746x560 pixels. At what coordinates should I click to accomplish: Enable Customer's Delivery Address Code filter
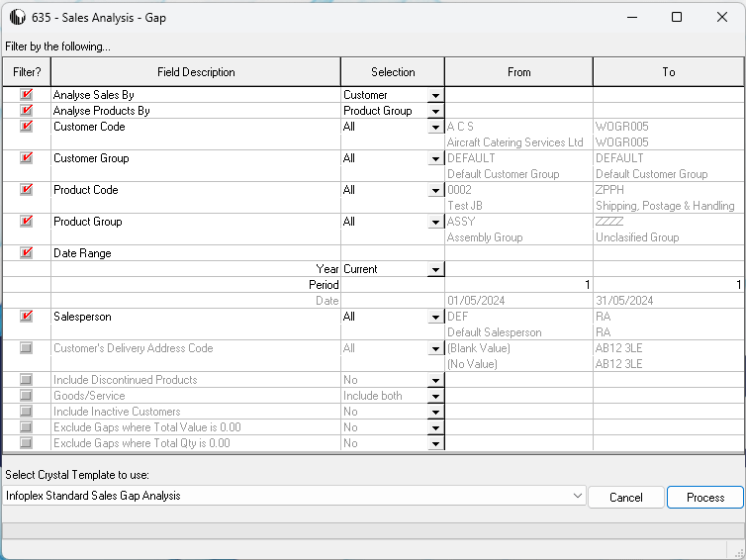coord(27,348)
